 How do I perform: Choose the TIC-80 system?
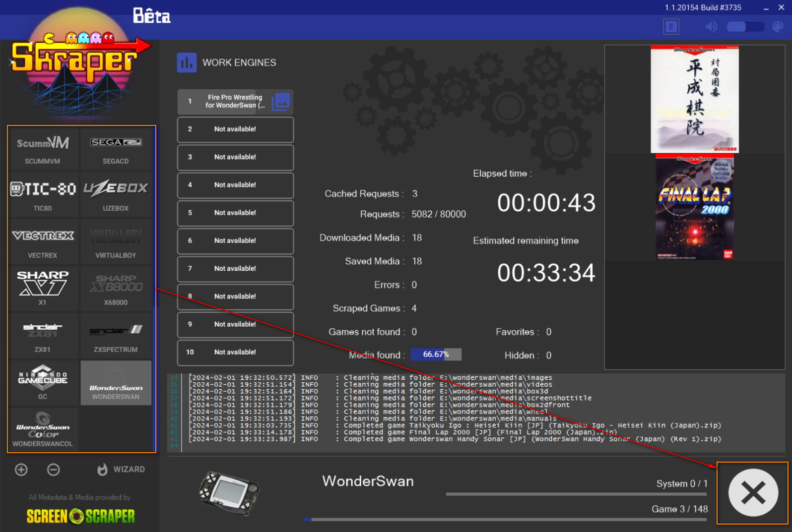tap(43, 196)
